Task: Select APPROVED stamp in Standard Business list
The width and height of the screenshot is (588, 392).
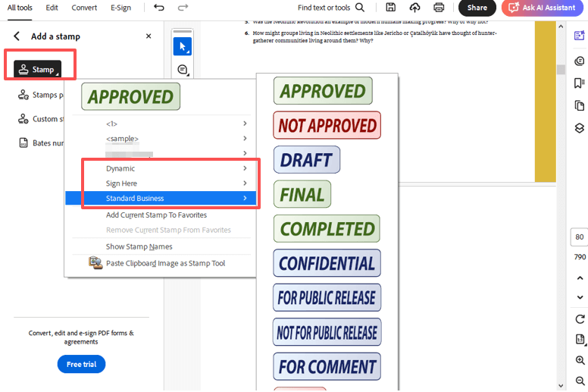Action: (x=323, y=91)
